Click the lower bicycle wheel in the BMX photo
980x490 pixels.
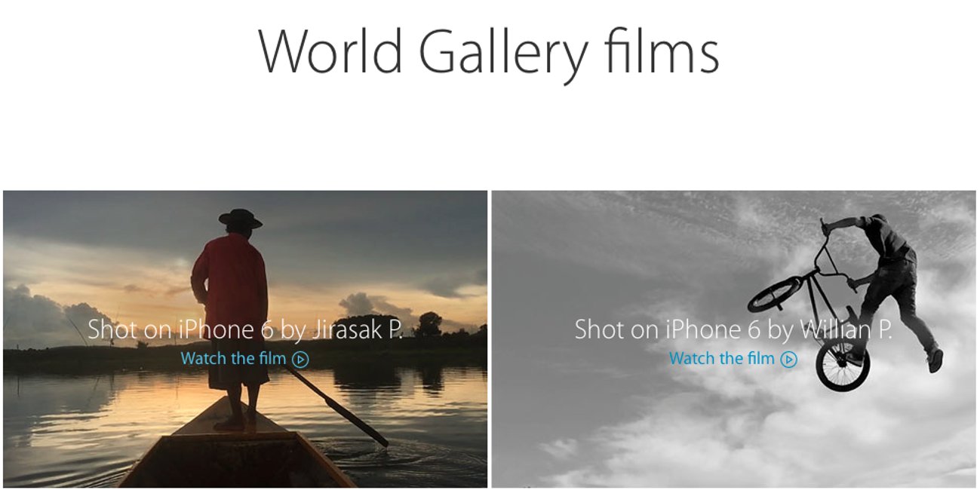click(843, 365)
